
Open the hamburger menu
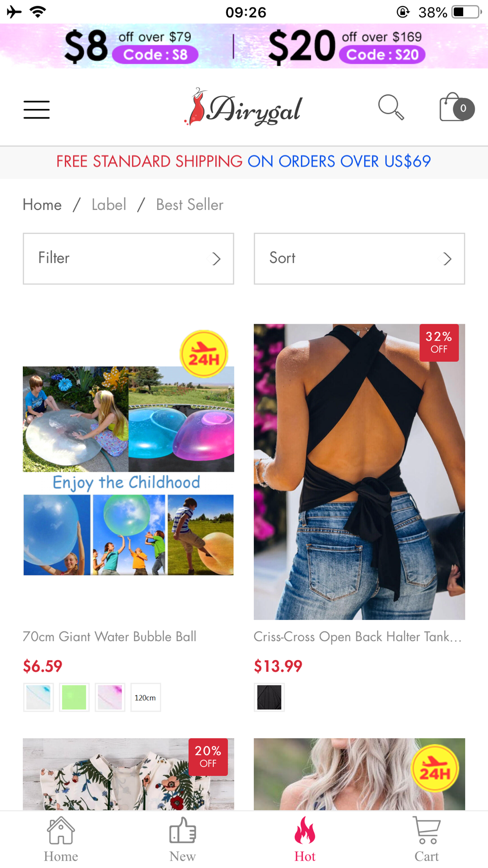(37, 109)
